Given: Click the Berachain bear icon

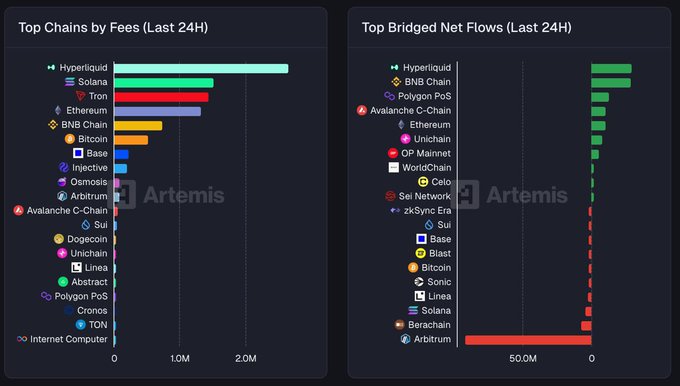Looking at the screenshot, I should pos(399,325).
